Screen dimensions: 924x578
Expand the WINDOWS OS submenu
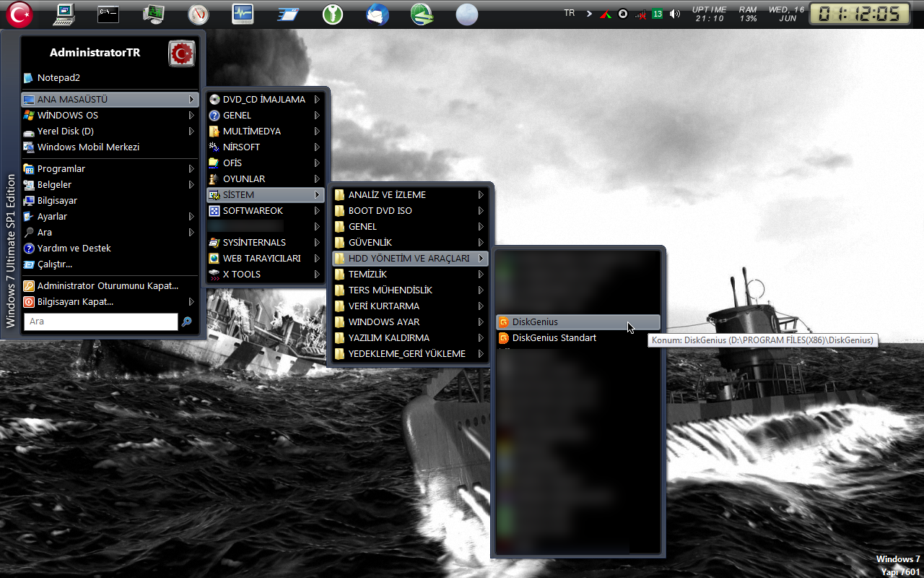click(x=110, y=115)
